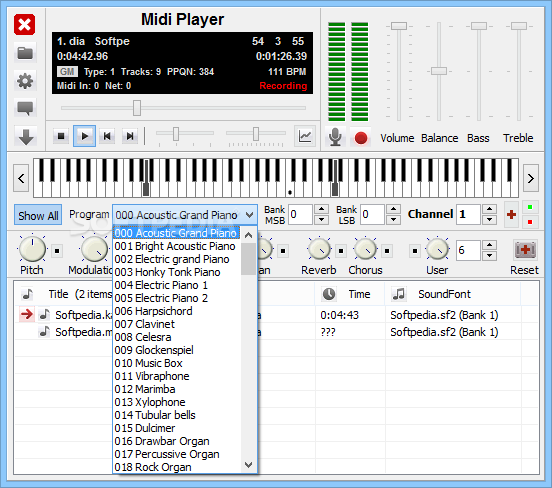Click the red square indicator button
Viewport: 552px width, 488px height.
click(x=530, y=222)
